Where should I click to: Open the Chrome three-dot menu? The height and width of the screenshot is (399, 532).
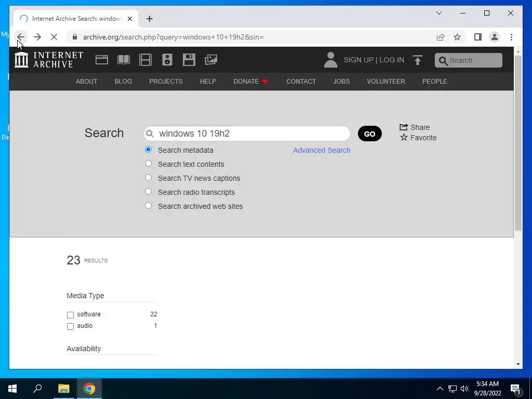(511, 37)
